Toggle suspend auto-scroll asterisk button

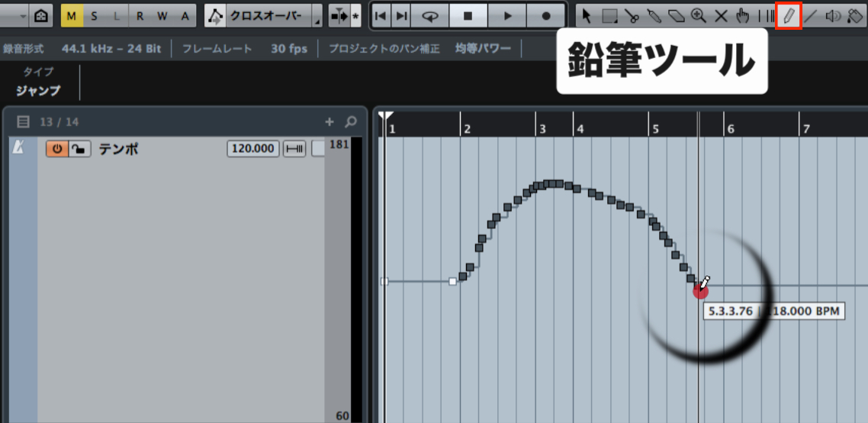[x=355, y=16]
